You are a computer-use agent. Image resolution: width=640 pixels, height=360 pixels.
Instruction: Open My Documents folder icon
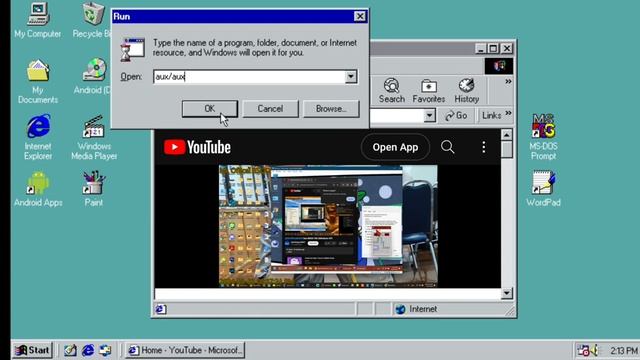(x=38, y=81)
